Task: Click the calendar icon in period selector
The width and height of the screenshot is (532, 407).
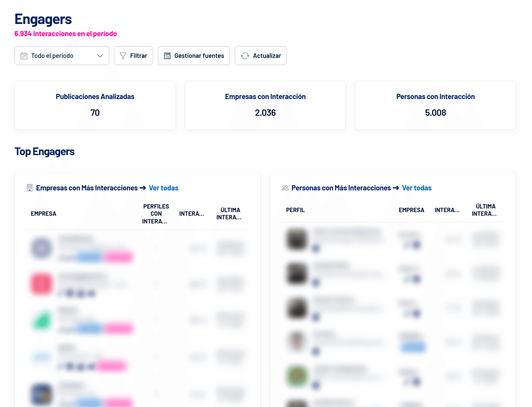Action: tap(24, 56)
